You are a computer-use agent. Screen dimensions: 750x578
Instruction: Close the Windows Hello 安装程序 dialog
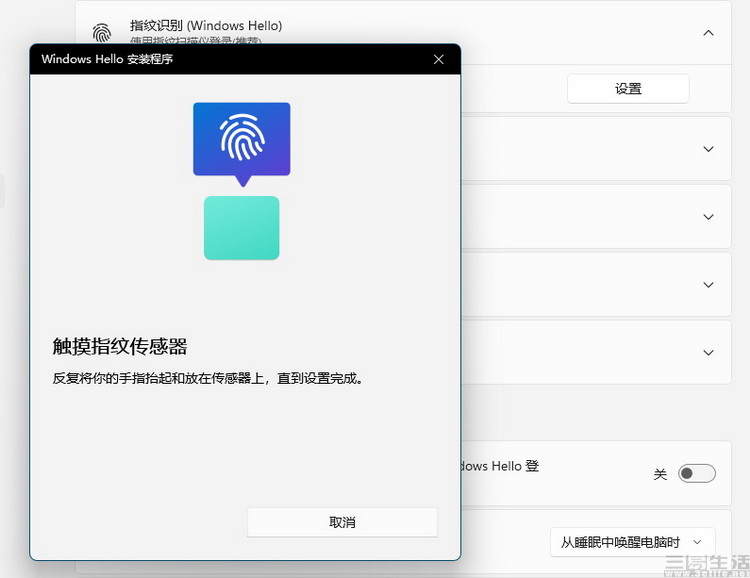439,59
